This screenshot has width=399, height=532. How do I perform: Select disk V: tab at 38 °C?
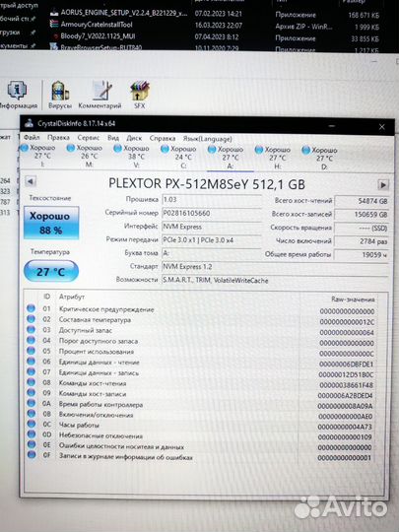132,157
